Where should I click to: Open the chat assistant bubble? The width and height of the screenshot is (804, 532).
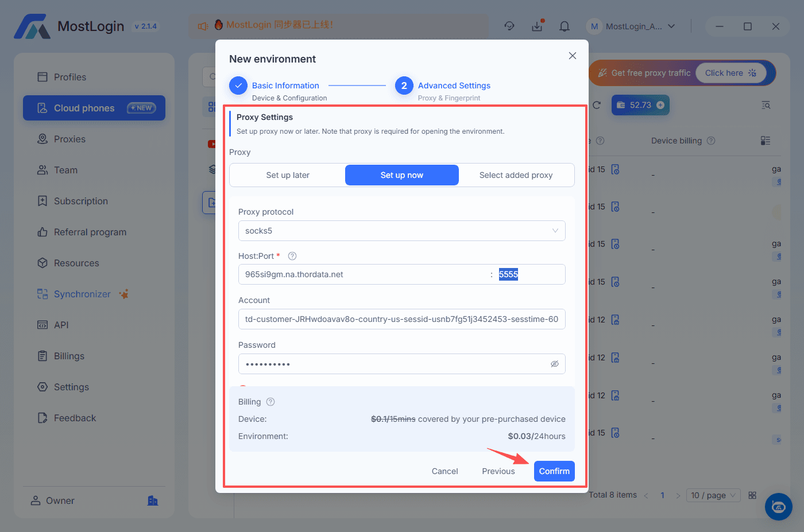[779, 507]
